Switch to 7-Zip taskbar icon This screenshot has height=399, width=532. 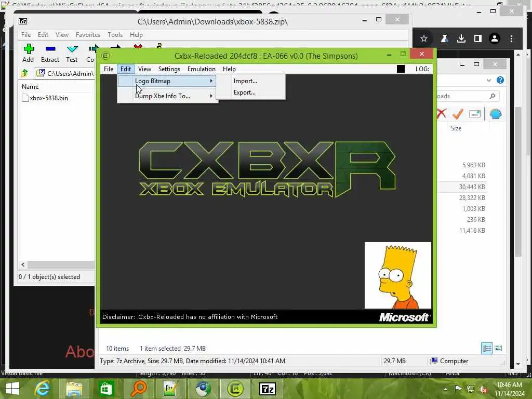pyautogui.click(x=268, y=389)
